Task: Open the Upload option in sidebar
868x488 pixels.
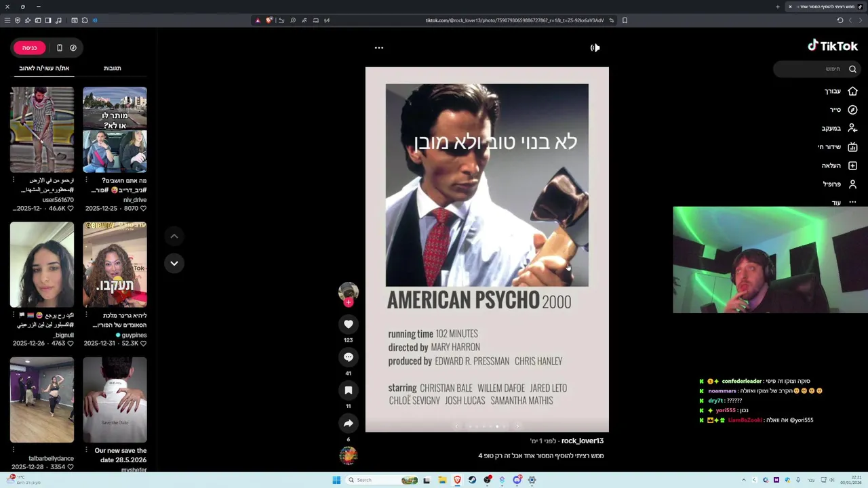Action: pos(840,165)
